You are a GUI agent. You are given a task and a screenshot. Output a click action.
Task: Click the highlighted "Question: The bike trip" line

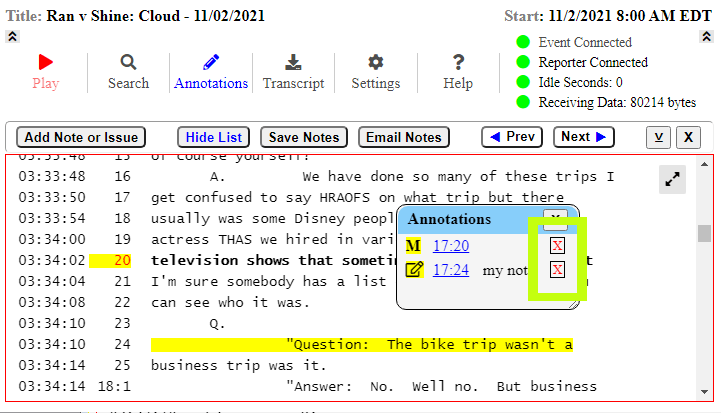(362, 344)
